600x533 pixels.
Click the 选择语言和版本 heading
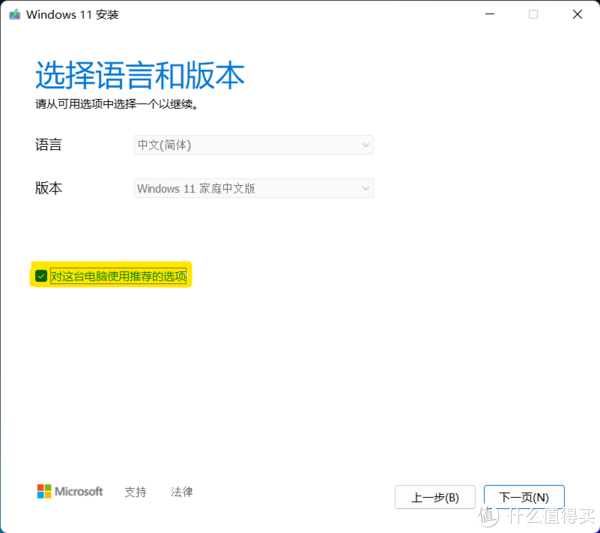click(x=140, y=75)
